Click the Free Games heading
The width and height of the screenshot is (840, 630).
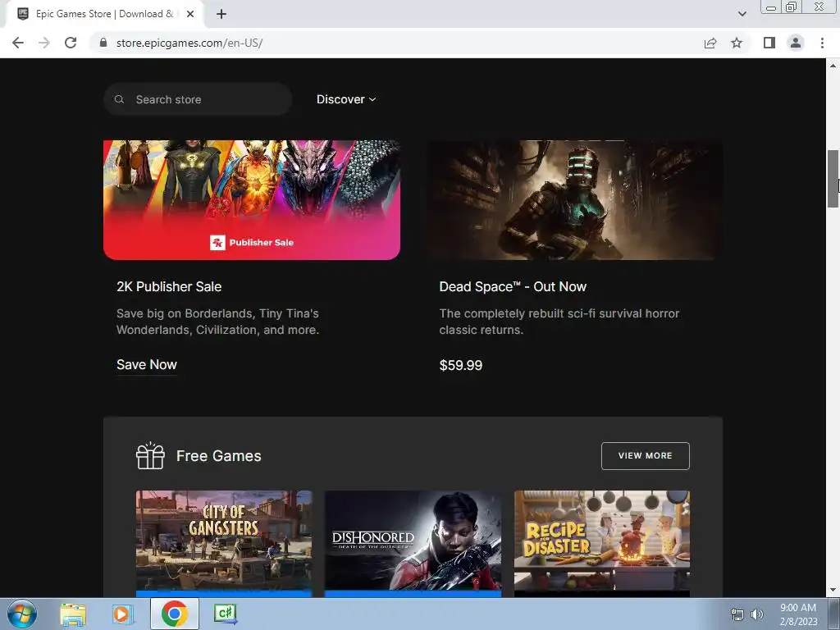click(x=218, y=456)
